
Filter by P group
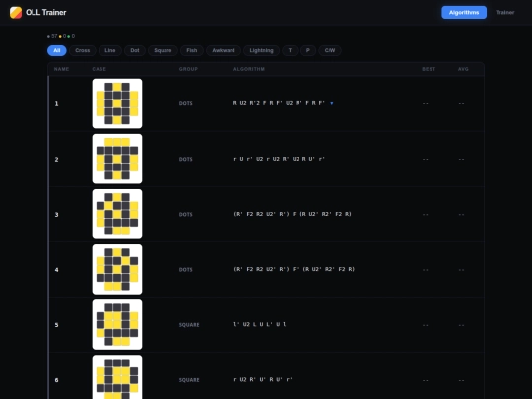point(308,50)
